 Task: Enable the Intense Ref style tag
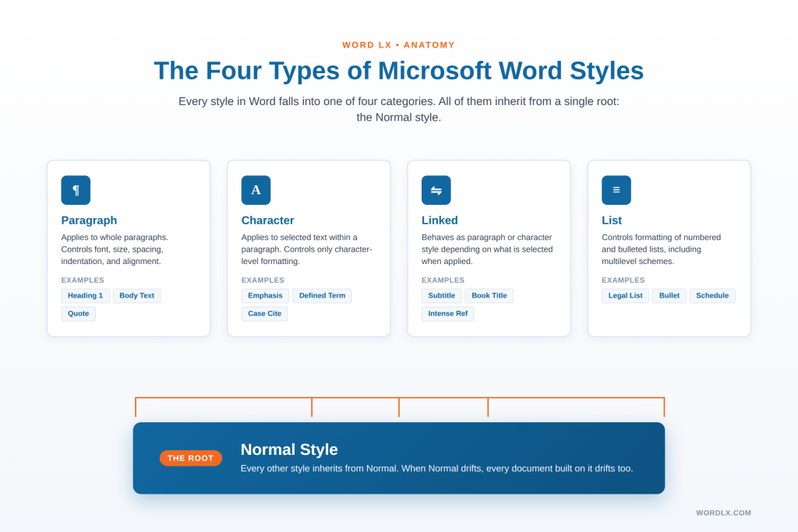(x=447, y=313)
